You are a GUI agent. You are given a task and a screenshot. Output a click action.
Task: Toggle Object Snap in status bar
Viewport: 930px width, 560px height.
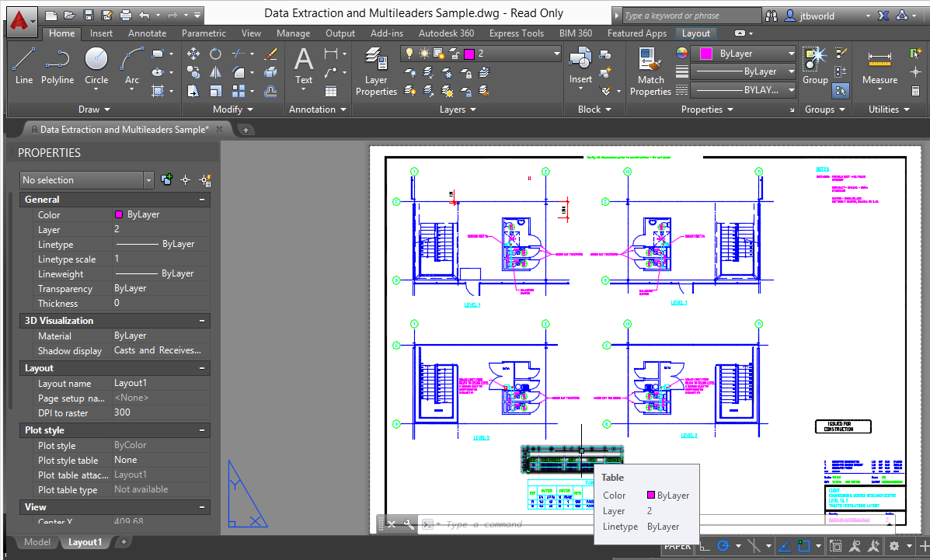coord(803,546)
